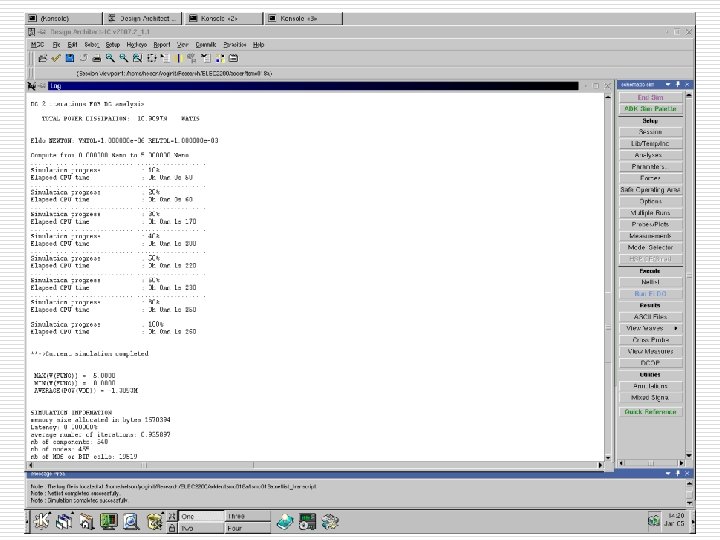The width and height of the screenshot is (720, 540).
Task: Click the yellow checkmark toolbar icon
Action: (56, 58)
